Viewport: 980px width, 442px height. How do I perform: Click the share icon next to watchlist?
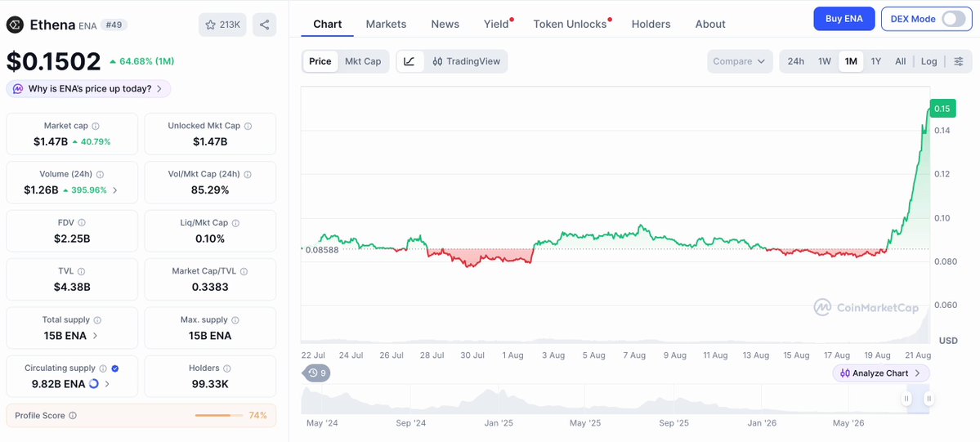coord(264,25)
